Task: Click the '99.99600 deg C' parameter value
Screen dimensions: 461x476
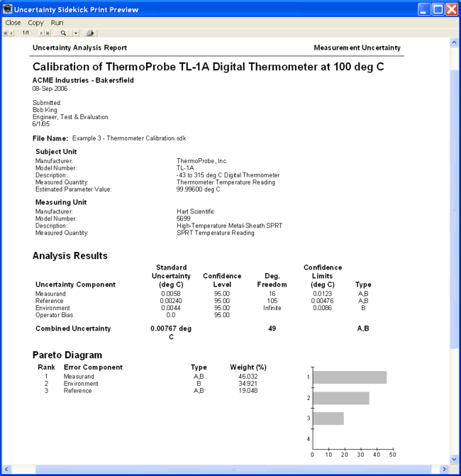Action: pyautogui.click(x=198, y=189)
